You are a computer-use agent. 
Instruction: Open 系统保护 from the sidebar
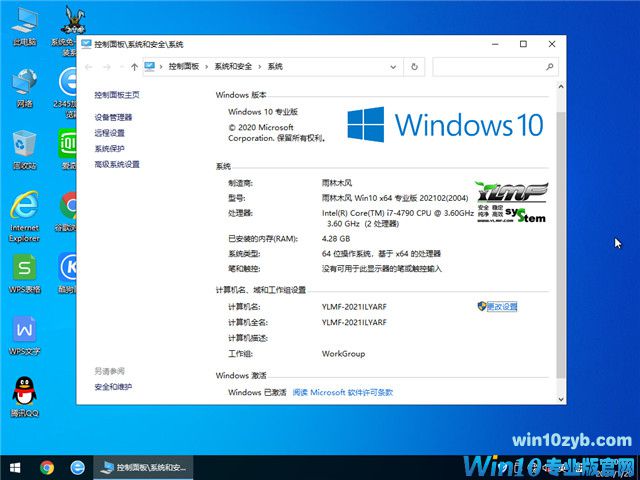pyautogui.click(x=109, y=149)
